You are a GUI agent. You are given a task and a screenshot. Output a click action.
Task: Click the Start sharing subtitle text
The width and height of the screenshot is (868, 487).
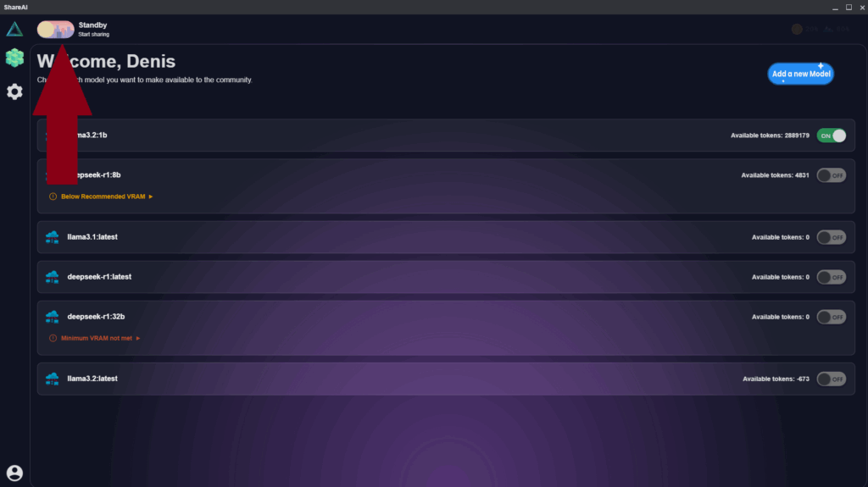(93, 35)
